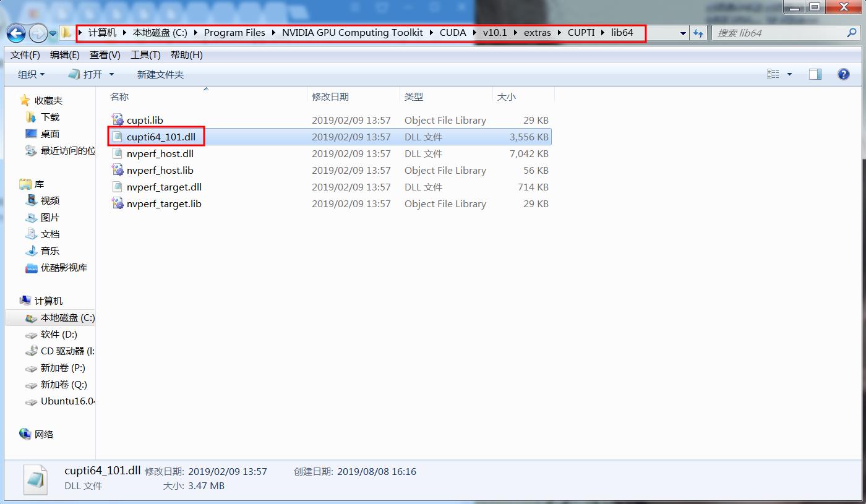Select the 新加卷 (P:) drive icon
Image resolution: width=866 pixels, height=504 pixels.
(31, 368)
